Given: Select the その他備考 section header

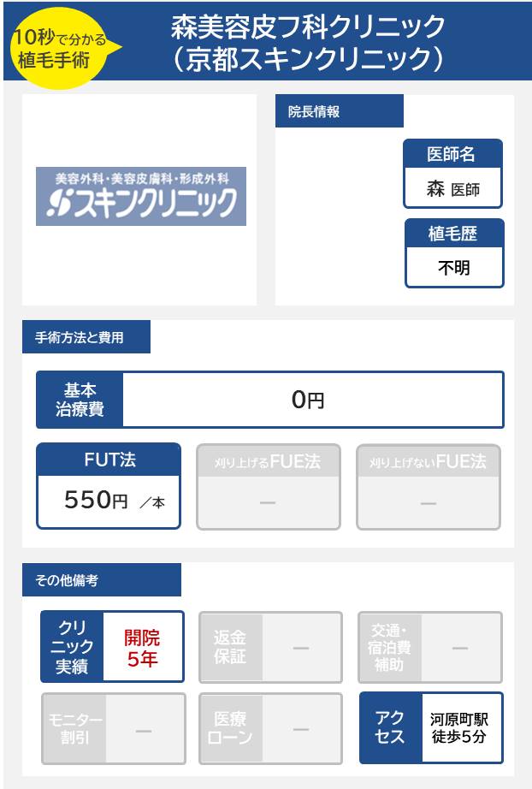Looking at the screenshot, I should tap(101, 580).
